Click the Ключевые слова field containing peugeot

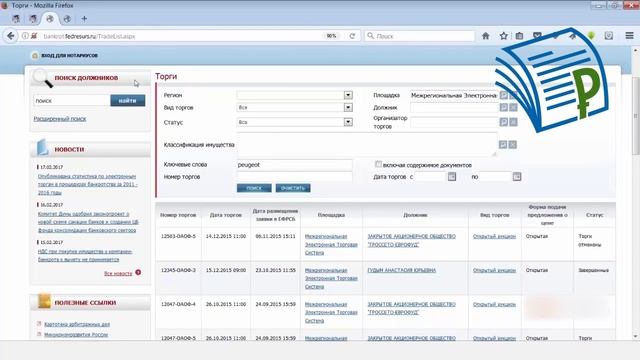pyautogui.click(x=294, y=165)
